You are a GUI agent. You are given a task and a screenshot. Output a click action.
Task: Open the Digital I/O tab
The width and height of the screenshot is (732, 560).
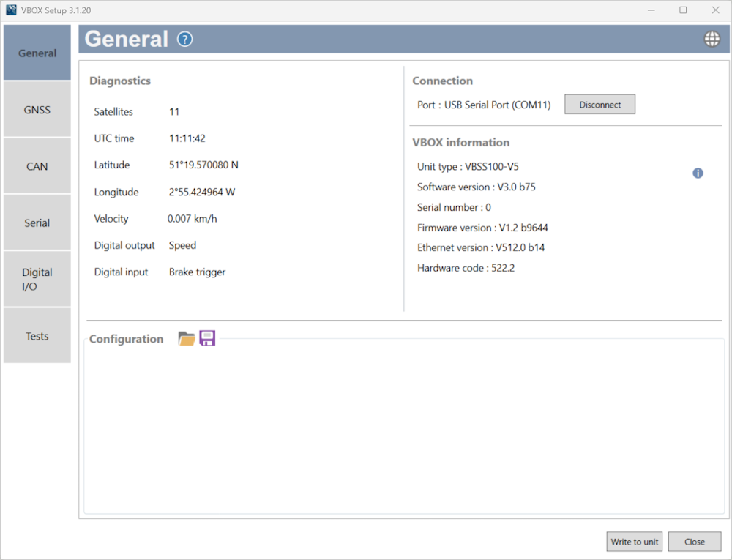coord(37,279)
